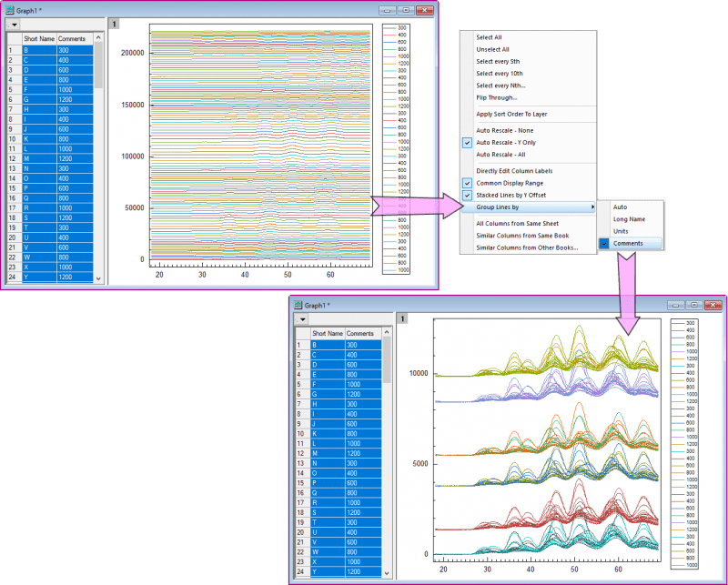Select Auto Rescale - None option

[x=505, y=130]
